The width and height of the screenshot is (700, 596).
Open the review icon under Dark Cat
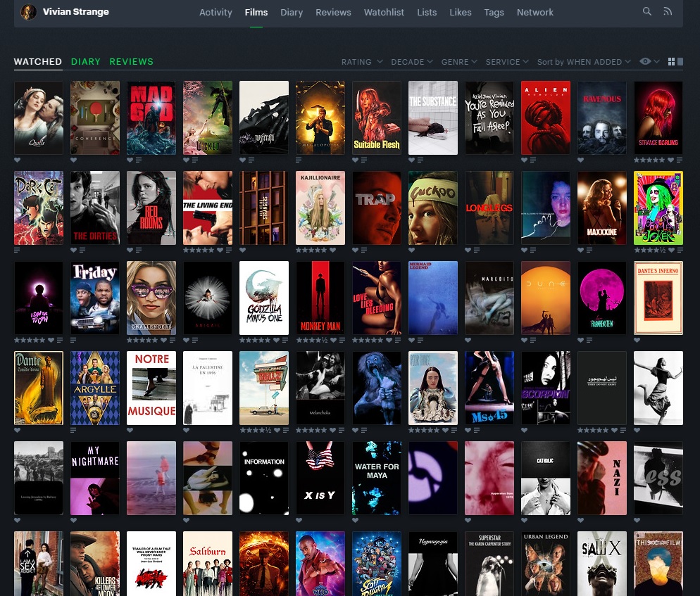pyautogui.click(x=17, y=250)
